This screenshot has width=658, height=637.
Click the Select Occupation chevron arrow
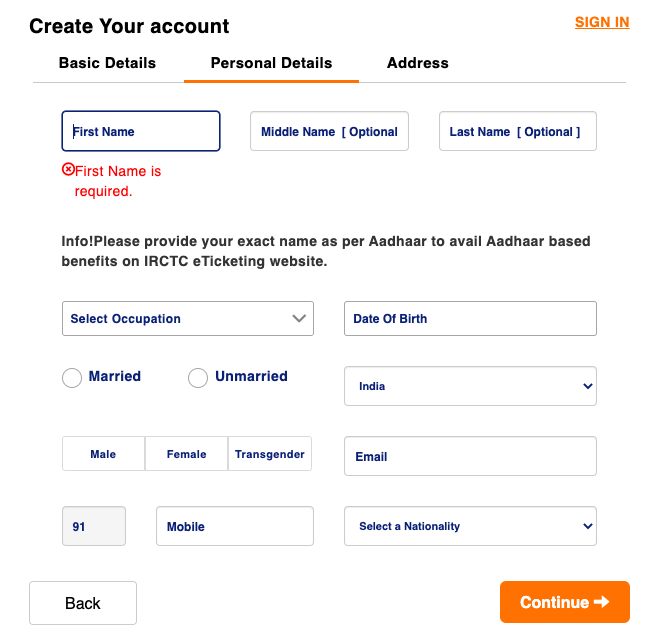299,318
